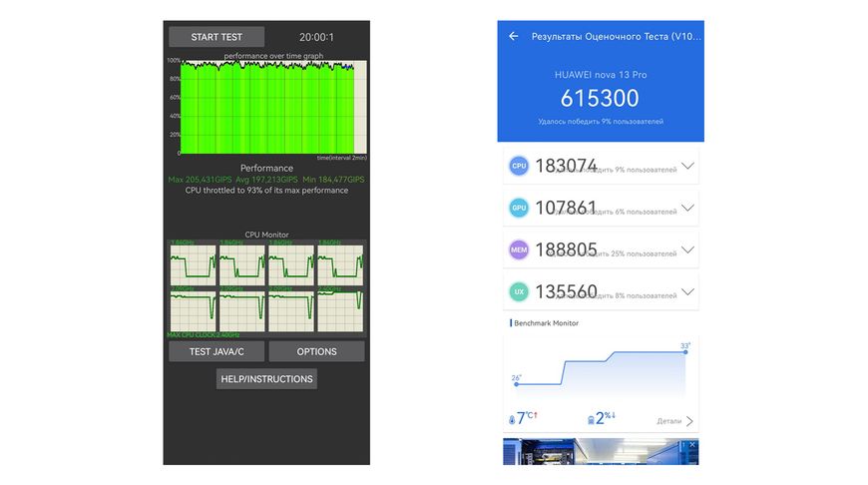Click the timer reading 20:00:1
868x485 pixels.
coord(316,37)
